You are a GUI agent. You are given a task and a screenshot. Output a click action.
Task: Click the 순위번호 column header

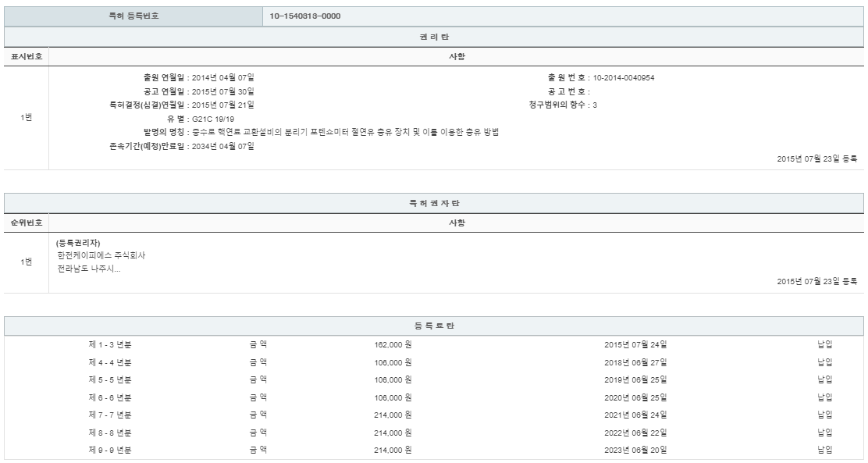coord(27,223)
